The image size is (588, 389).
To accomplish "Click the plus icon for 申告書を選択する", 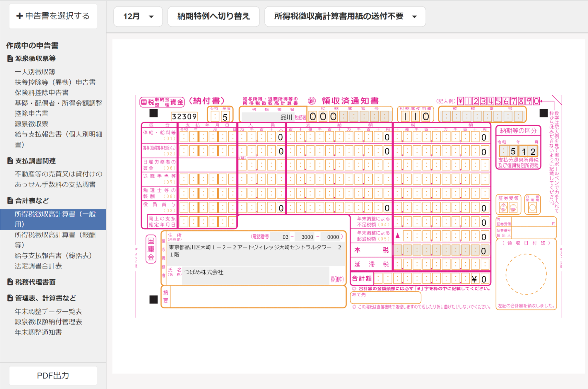I will (x=19, y=16).
